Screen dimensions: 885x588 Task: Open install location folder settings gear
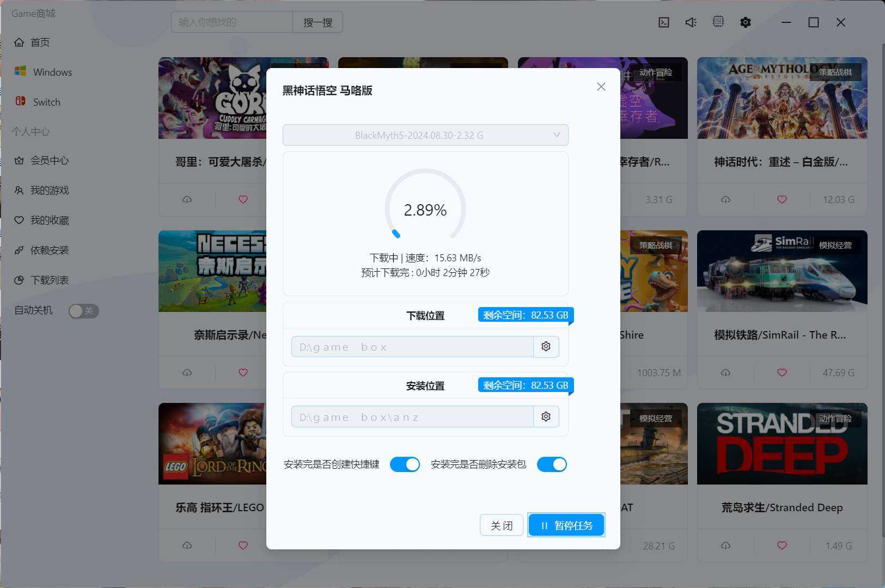coord(546,416)
